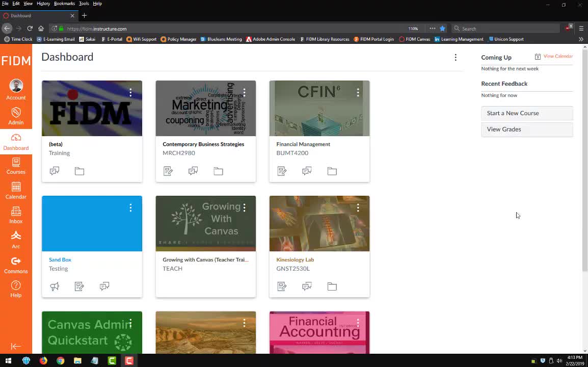Open the Account menu in the Canvas sidebar
The width and height of the screenshot is (588, 367).
point(16,90)
